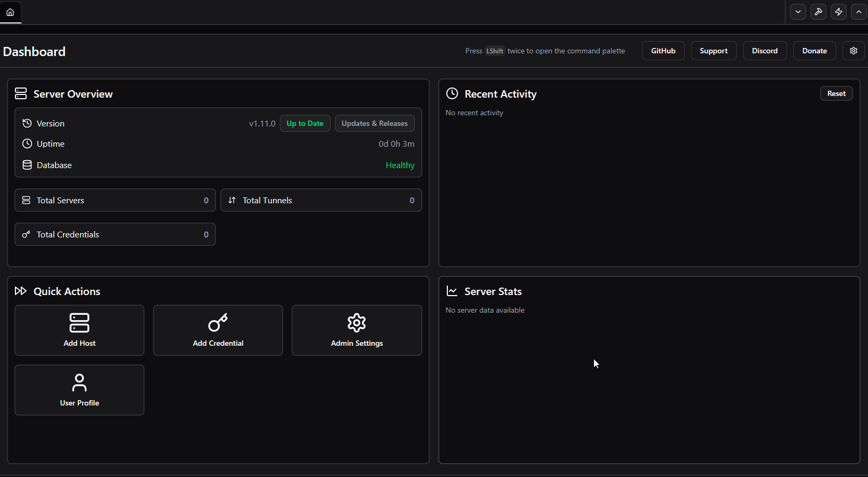Click the lightning bolt quick connect icon
This screenshot has width=868, height=477.
(x=838, y=12)
